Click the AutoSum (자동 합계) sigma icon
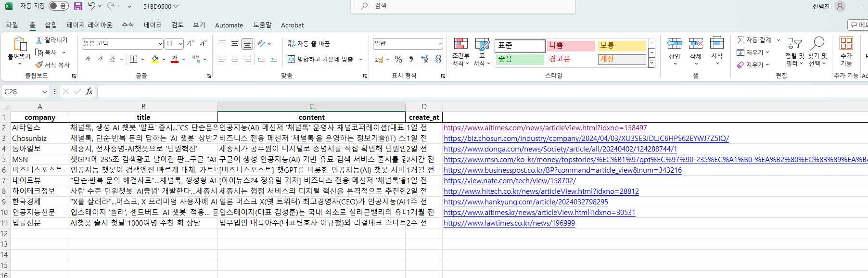This screenshot has height=278, width=868. (740, 40)
